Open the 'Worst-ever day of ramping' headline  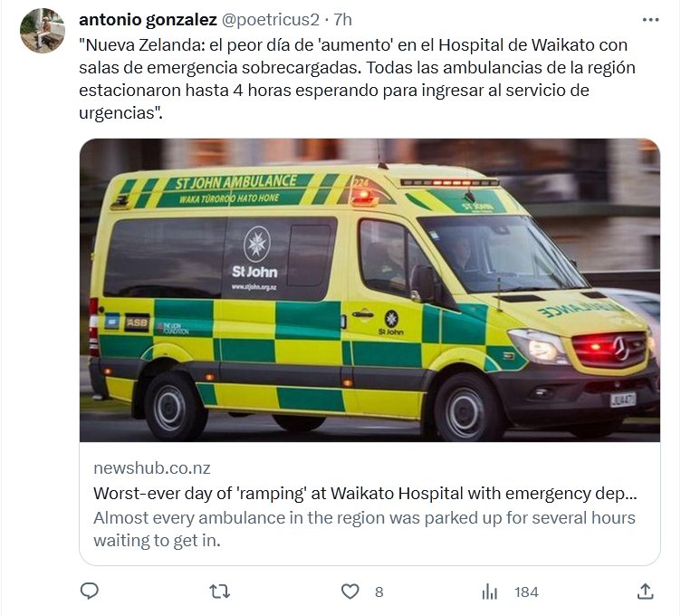click(x=365, y=494)
